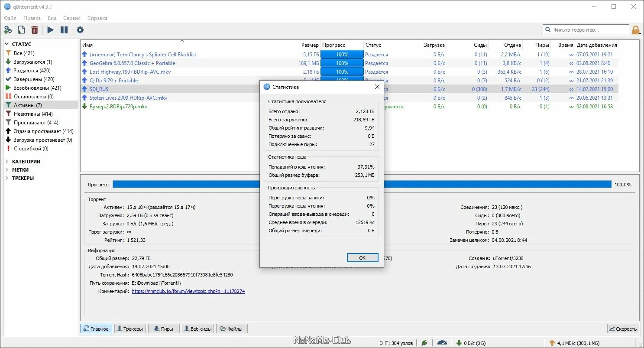Click the red Delete torrent trash icon
Viewport: 644px width, 348px height.
35,30
